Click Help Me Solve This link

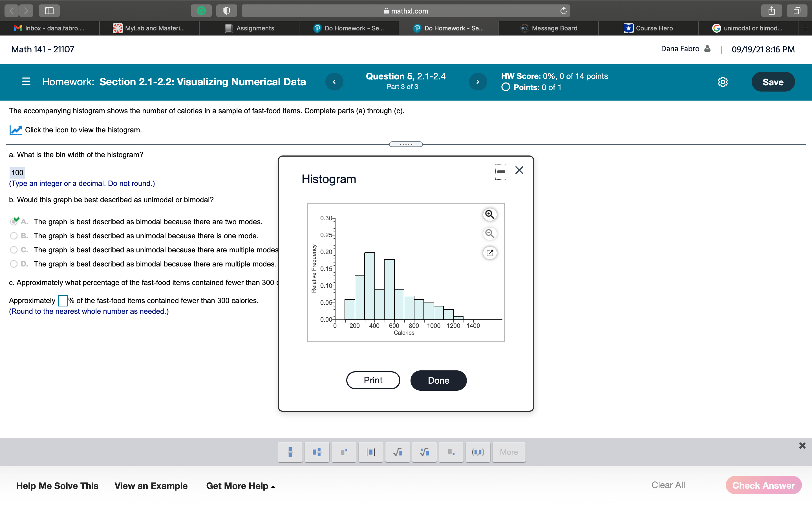click(57, 486)
